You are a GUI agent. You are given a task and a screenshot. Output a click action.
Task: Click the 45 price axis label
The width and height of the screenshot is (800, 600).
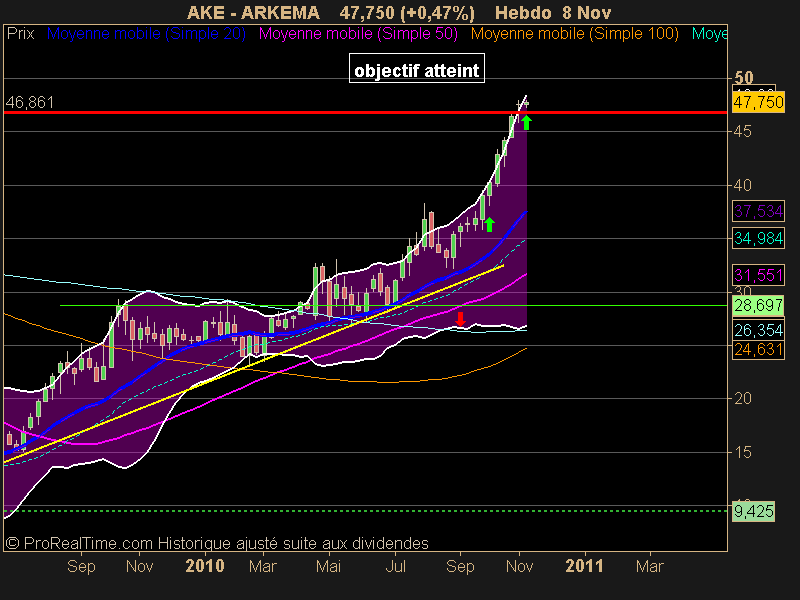tap(742, 132)
